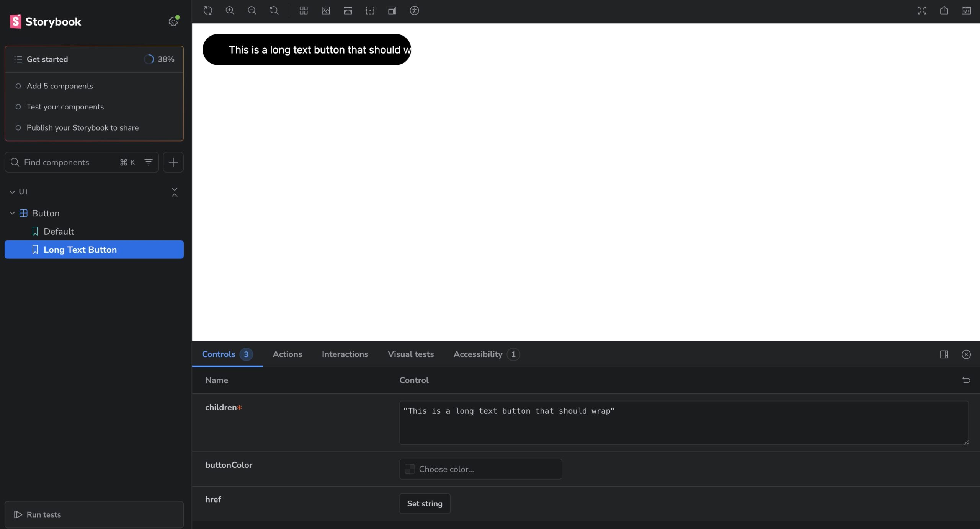
Task: Toggle the grid view toolbar icon
Action: pos(304,10)
